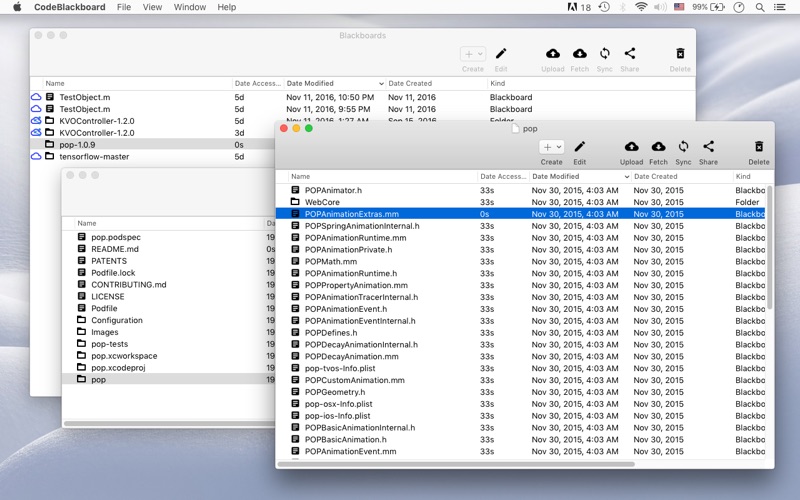The height and width of the screenshot is (500, 800).
Task: Click the battery status indicator
Action: pos(708,7)
